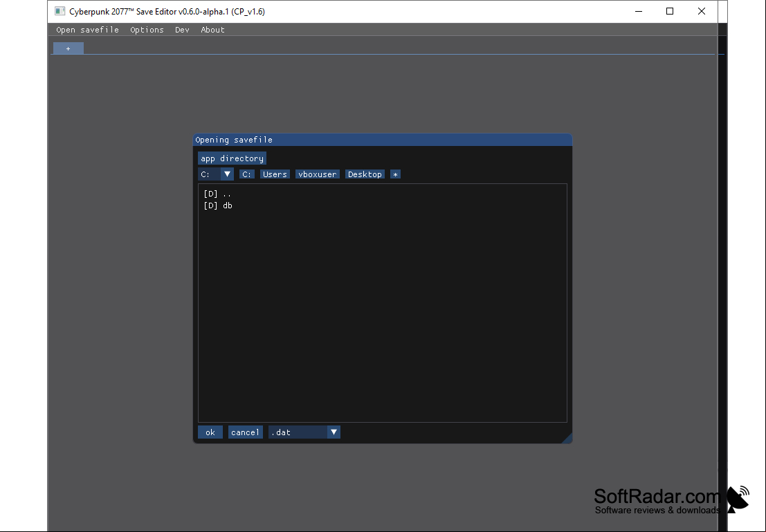Click the dialog resize grip corner
This screenshot has width=766, height=532.
(567, 439)
